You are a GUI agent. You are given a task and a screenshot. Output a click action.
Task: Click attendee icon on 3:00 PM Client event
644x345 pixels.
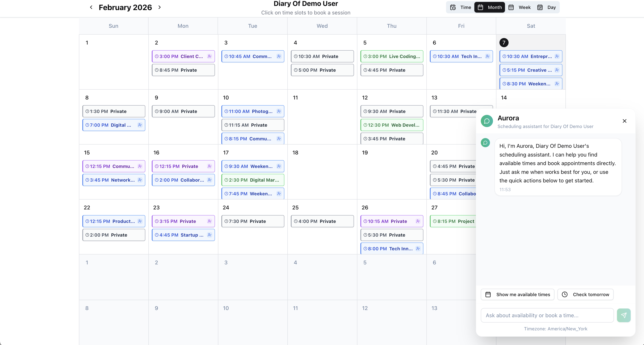210,56
